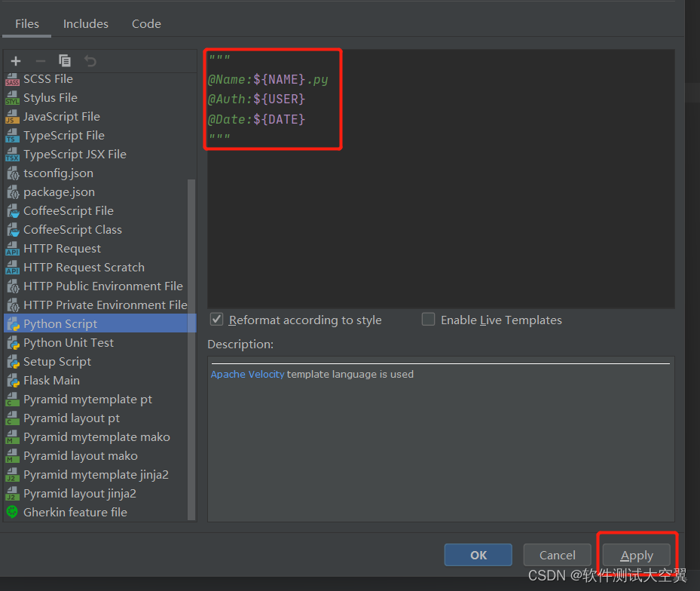This screenshot has width=700, height=591.
Task: Switch to the Files tab
Action: click(x=27, y=23)
